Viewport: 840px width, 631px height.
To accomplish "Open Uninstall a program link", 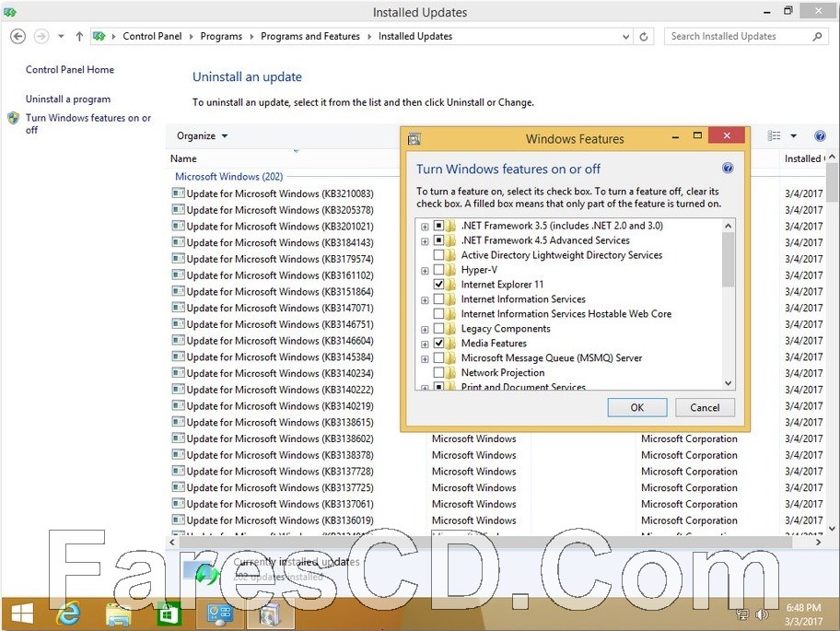I will 68,99.
